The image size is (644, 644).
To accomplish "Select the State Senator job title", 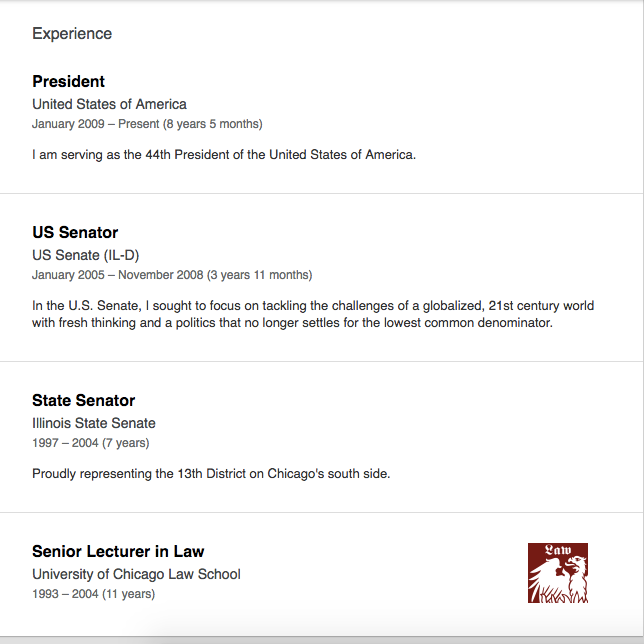I will pos(83,400).
